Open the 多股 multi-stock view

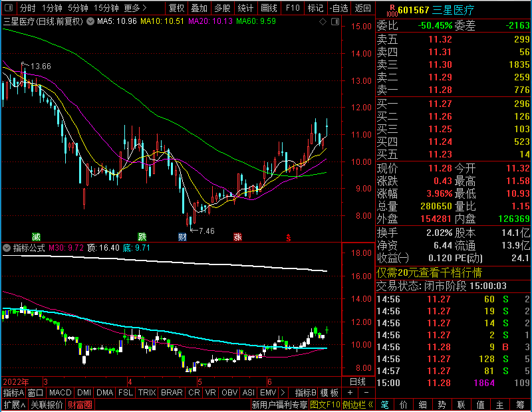(222, 8)
